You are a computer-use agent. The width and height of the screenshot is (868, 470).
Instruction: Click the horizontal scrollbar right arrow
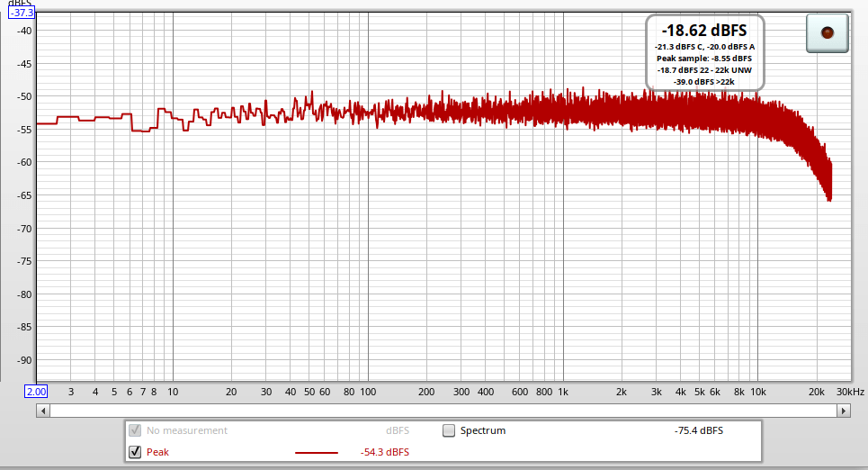coord(844,411)
